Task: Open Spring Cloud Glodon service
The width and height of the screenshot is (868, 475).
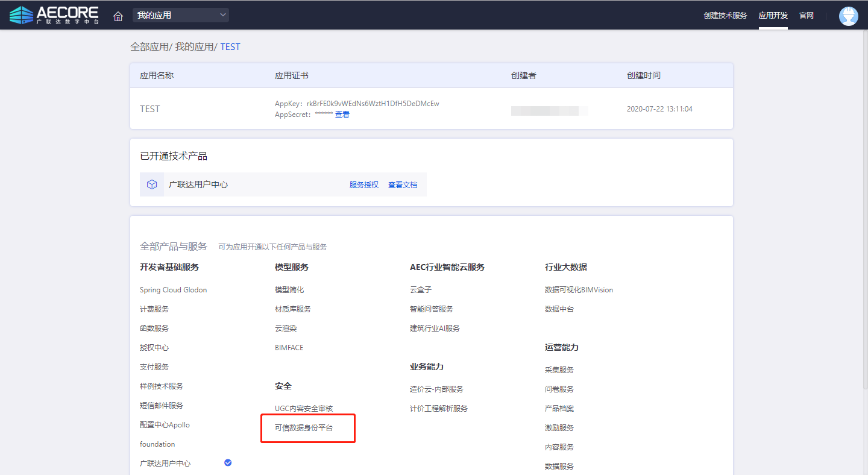Action: [173, 290]
